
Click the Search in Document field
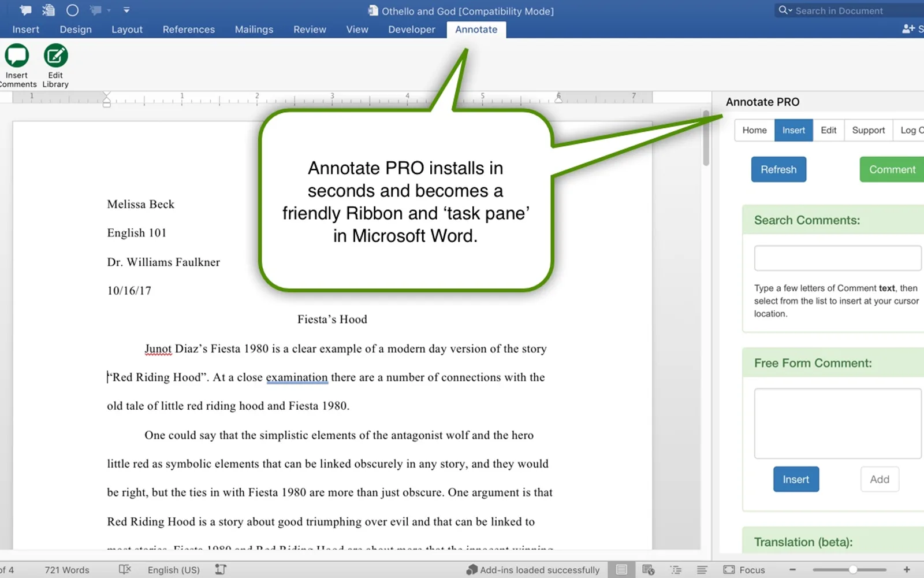[x=849, y=10]
